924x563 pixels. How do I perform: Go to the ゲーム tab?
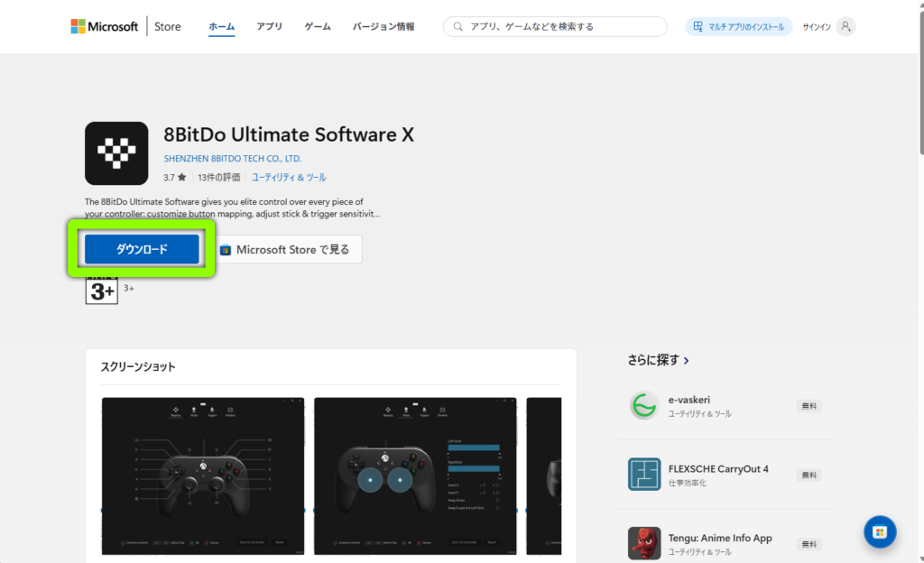pos(318,27)
